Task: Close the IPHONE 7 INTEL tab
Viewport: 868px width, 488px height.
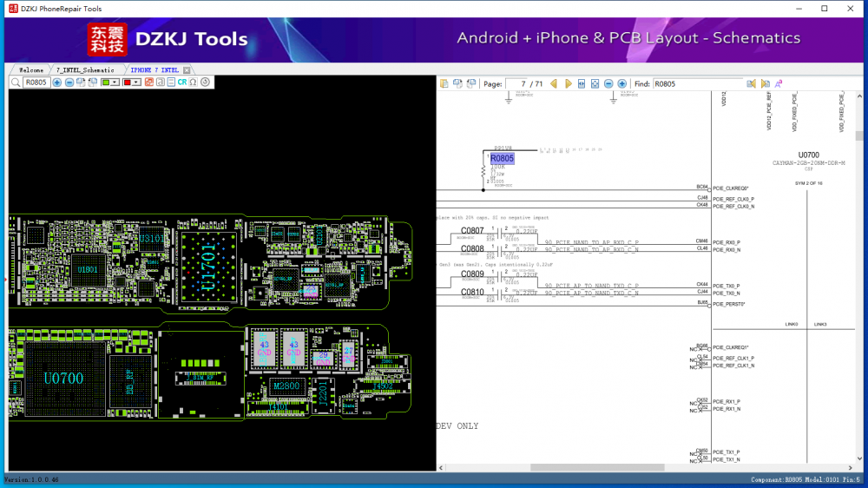Action: click(x=187, y=69)
